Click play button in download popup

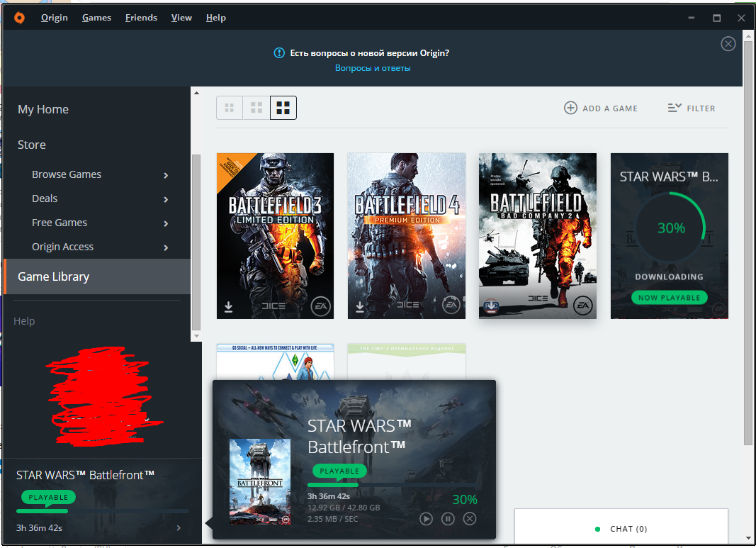[x=426, y=519]
